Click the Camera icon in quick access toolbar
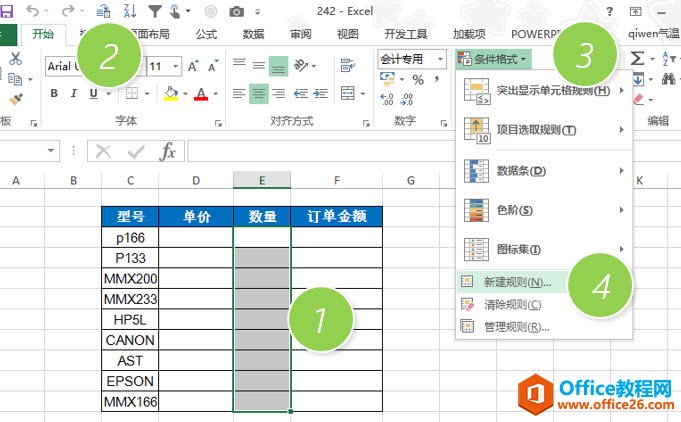Viewport: 681px width, 422px height. [x=236, y=12]
